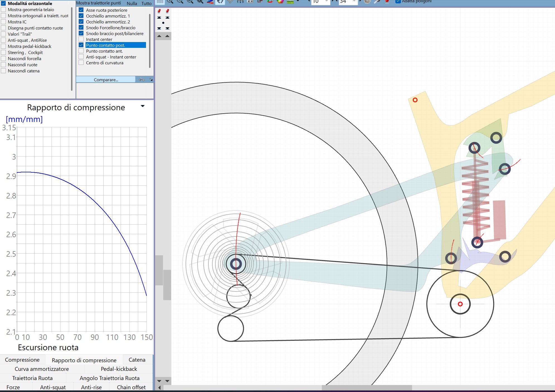This screenshot has height=392, width=555.
Task: Open the dropdown of the field showing 10
Action: [327, 1]
